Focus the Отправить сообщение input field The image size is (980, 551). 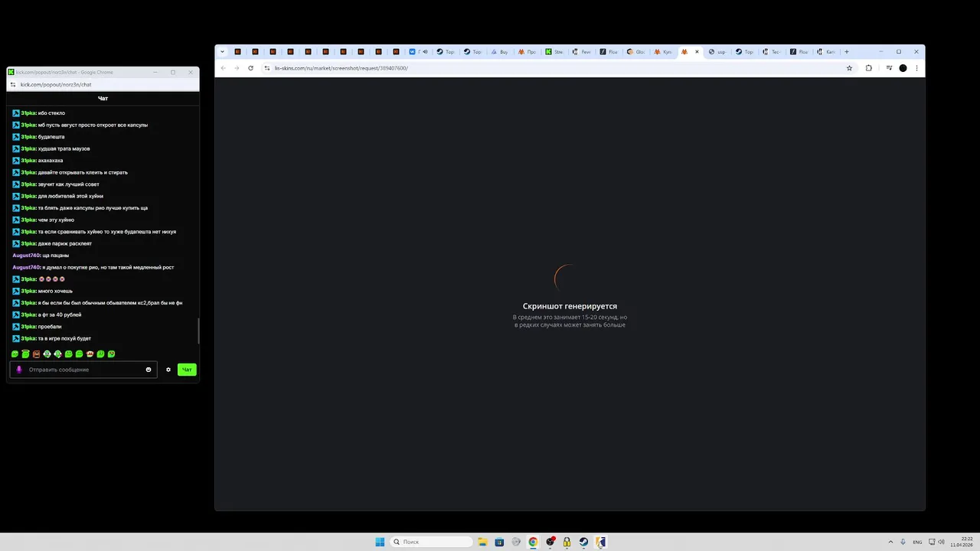click(x=84, y=370)
